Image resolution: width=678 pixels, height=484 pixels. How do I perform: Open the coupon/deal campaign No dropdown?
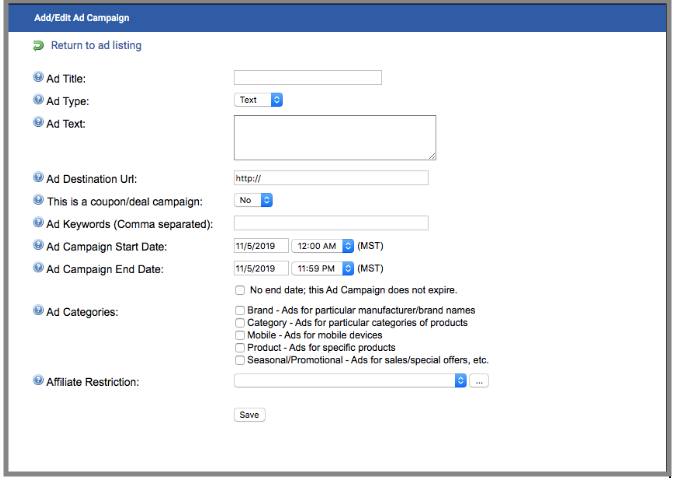click(x=253, y=200)
